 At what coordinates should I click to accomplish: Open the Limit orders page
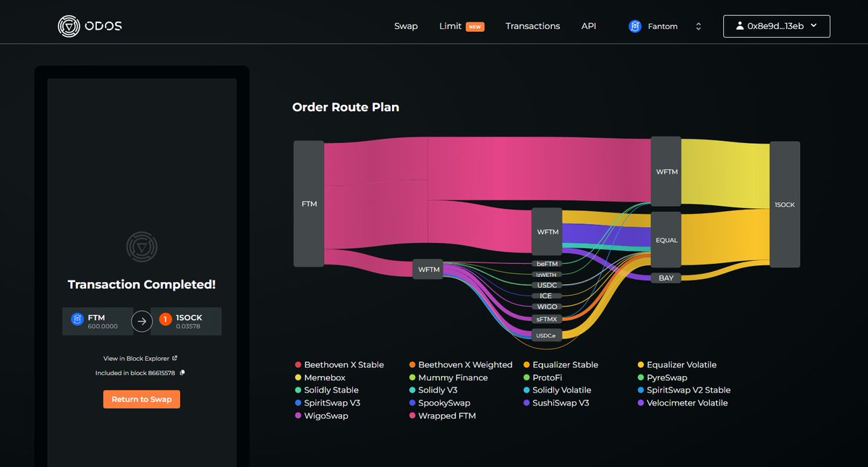tap(461, 26)
